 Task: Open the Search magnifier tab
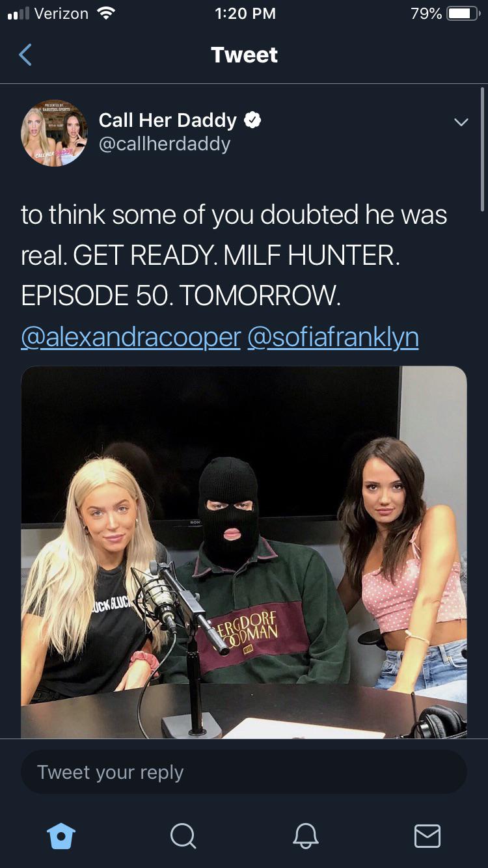183,835
